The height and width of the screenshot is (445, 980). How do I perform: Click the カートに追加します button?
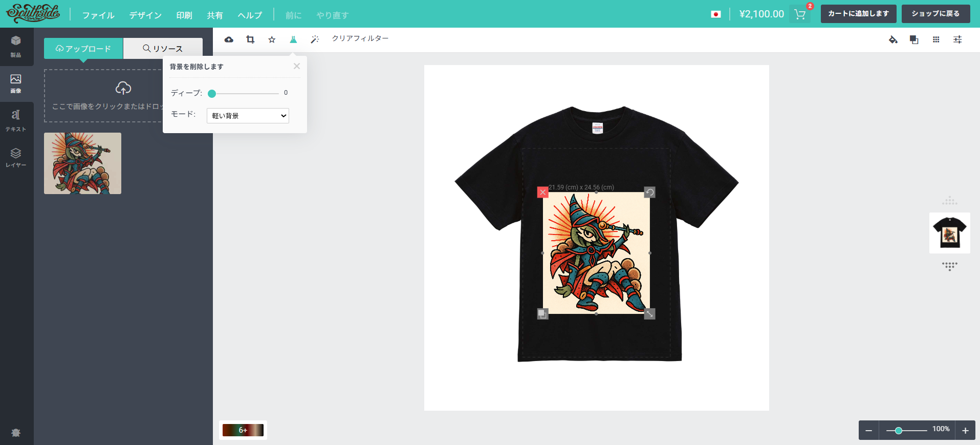[x=858, y=14]
